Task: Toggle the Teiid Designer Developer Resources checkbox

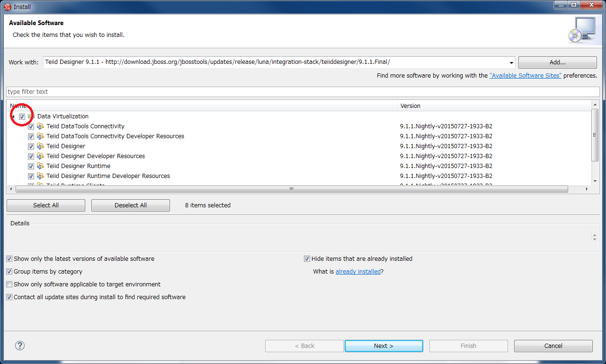Action: pos(31,156)
